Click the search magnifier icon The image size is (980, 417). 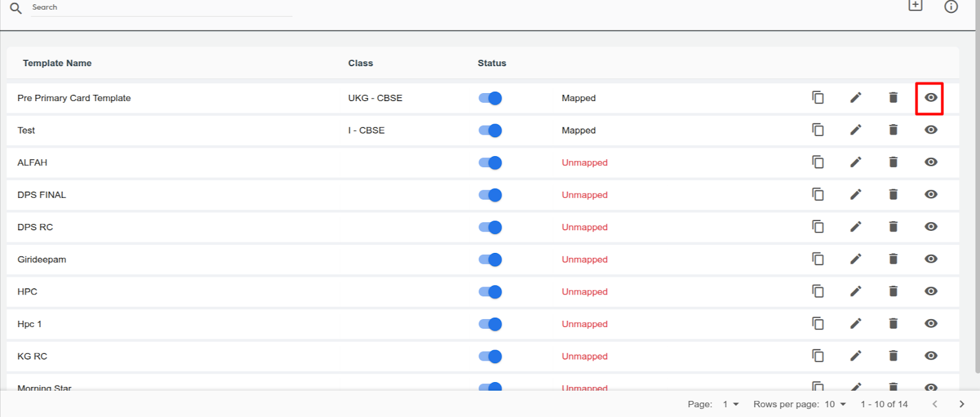click(x=16, y=8)
